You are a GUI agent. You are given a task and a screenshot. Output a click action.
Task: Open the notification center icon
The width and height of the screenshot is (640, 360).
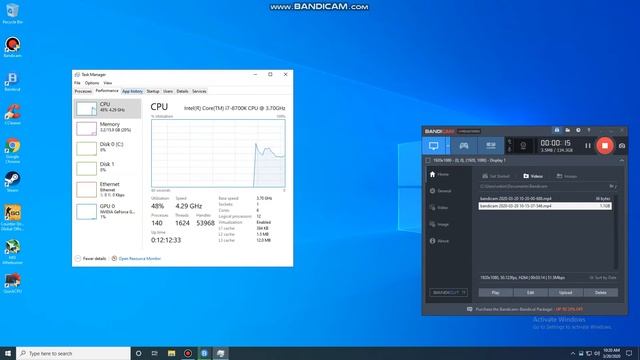[x=629, y=353]
